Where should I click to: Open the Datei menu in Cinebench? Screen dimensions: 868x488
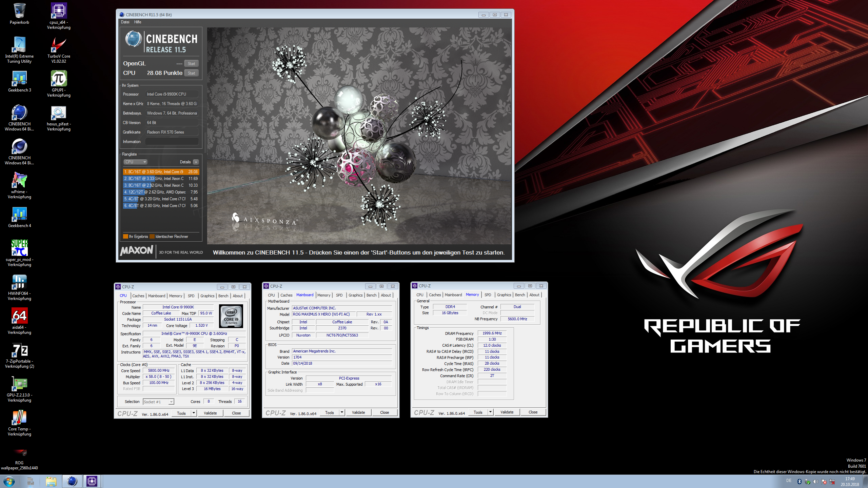point(125,22)
